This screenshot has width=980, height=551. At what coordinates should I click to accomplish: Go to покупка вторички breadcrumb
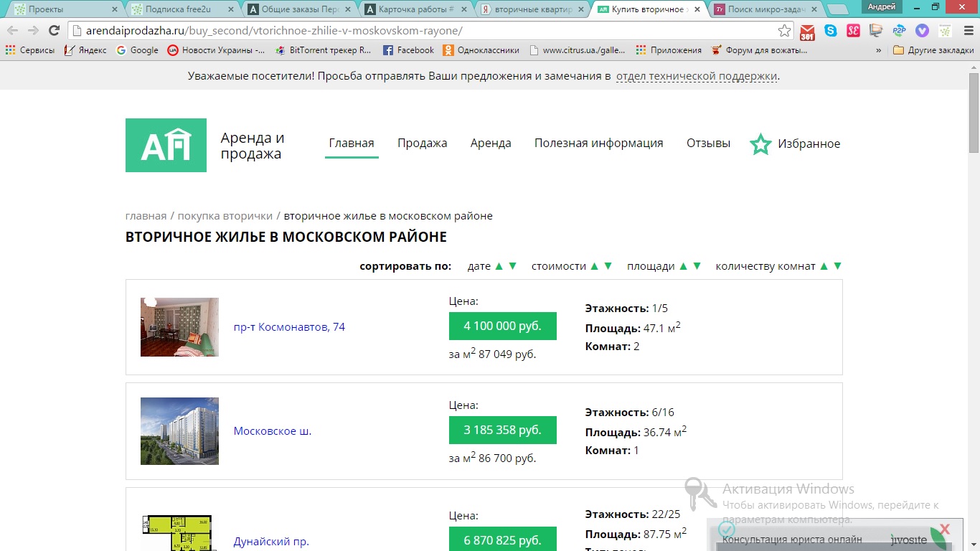click(225, 216)
